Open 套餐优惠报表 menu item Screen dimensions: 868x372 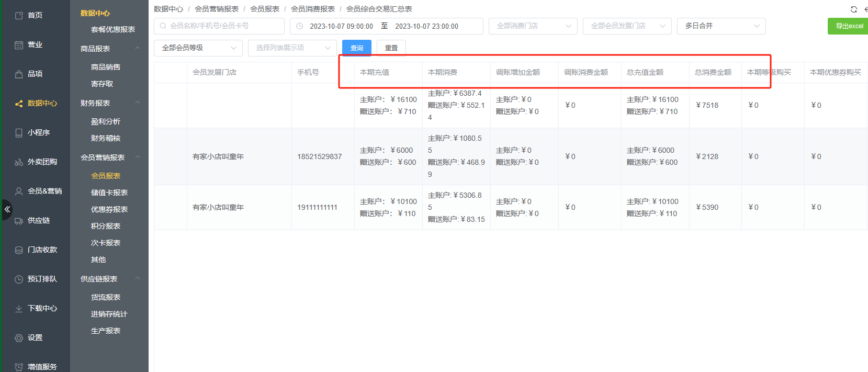pyautogui.click(x=113, y=29)
